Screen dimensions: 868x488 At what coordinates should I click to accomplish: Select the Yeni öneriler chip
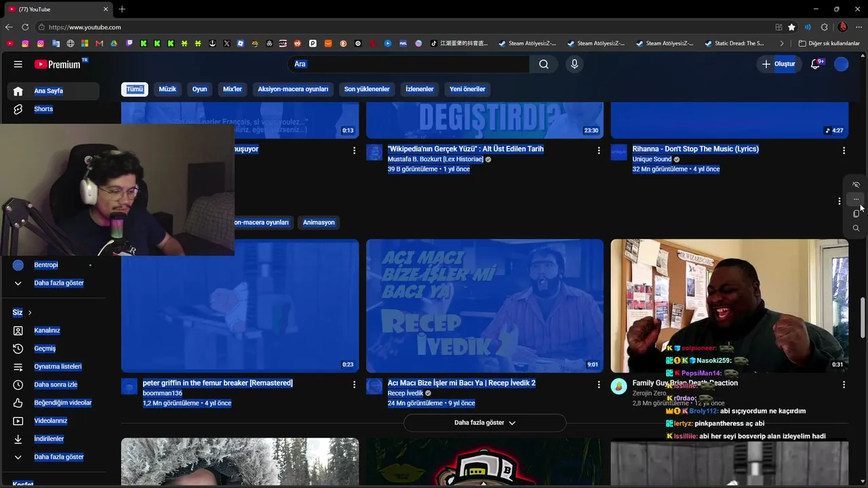[x=467, y=89]
